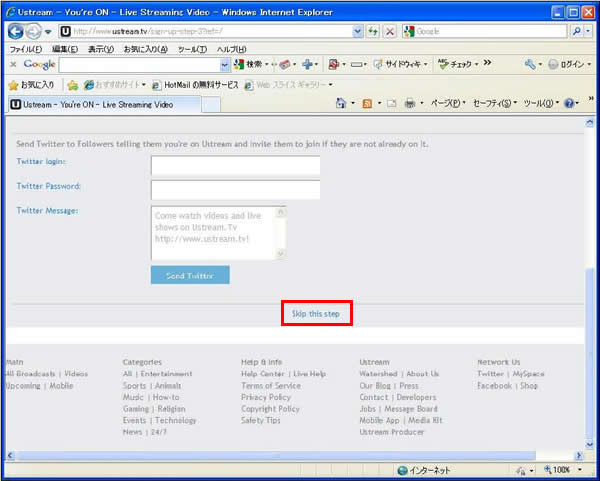600x481 pixels.
Task: Click the お気に入り favorites star button
Action: point(31,85)
